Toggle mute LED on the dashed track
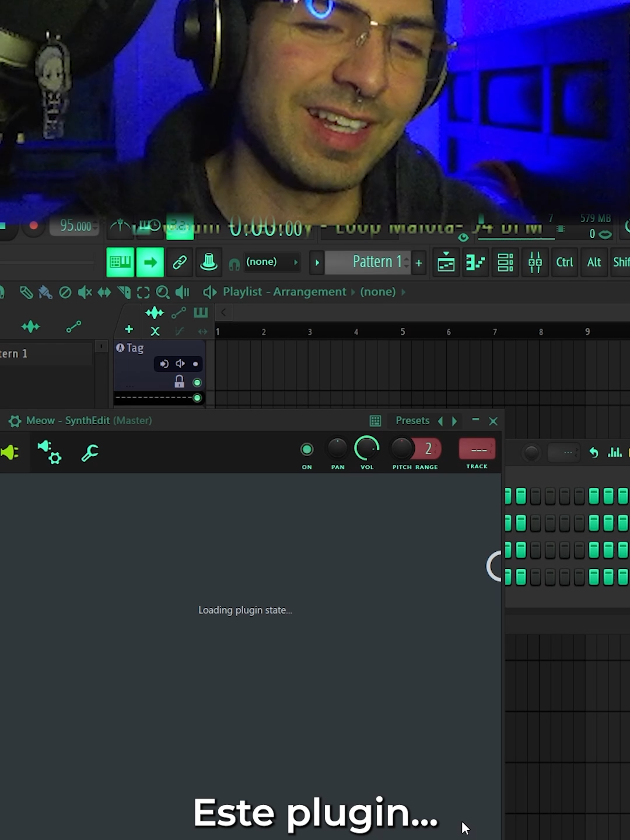The height and width of the screenshot is (840, 630). [x=197, y=398]
